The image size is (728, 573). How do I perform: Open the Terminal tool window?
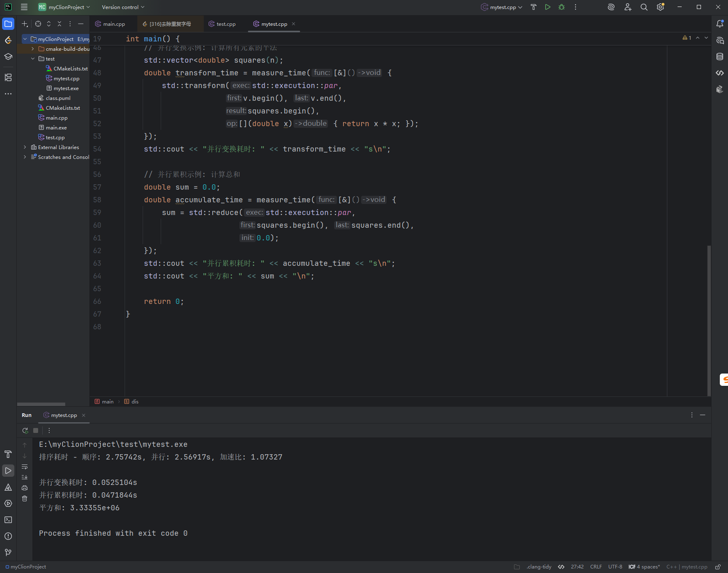(8, 520)
